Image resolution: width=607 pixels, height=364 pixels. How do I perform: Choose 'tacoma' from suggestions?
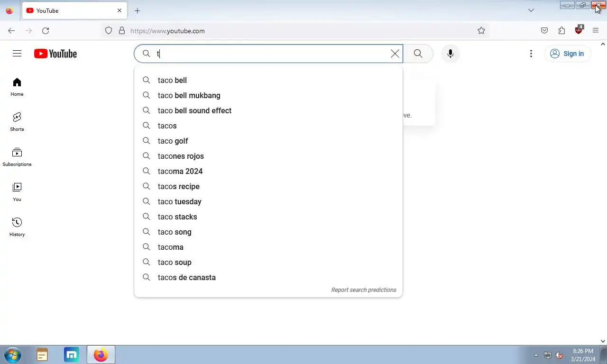(x=268, y=247)
